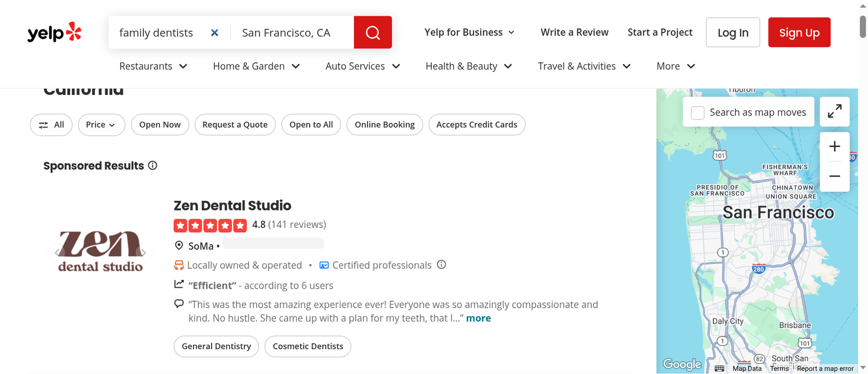Expand the More categories menu
Viewport: 868px width, 374px height.
click(676, 66)
